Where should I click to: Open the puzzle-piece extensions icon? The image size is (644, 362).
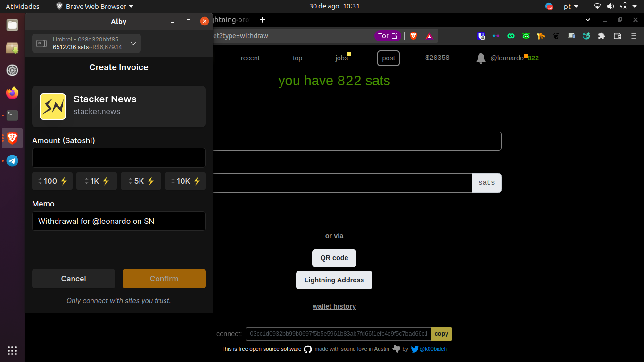click(601, 35)
